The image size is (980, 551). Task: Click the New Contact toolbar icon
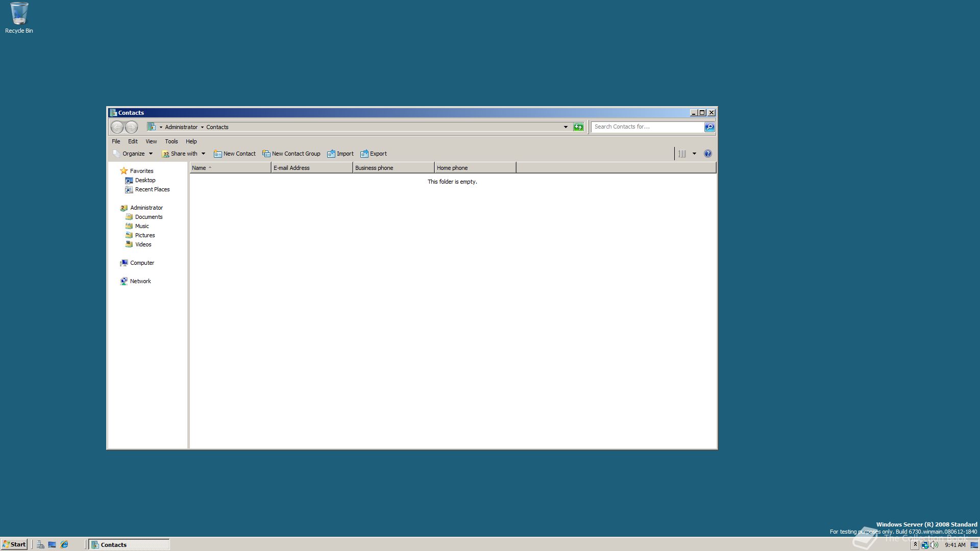[x=217, y=154]
